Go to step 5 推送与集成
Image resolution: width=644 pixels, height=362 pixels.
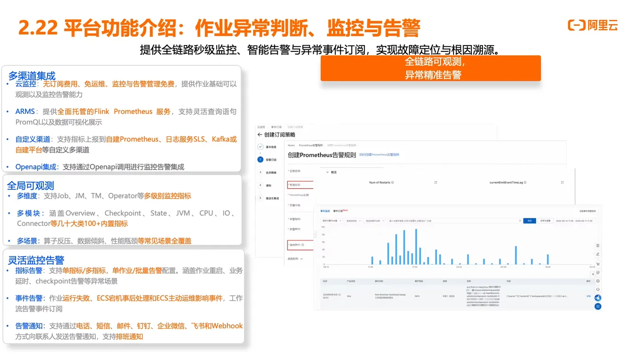(x=260, y=198)
